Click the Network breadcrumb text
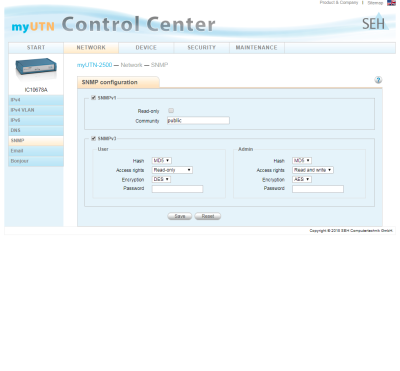Viewport: 400px width, 371px height. click(x=131, y=65)
